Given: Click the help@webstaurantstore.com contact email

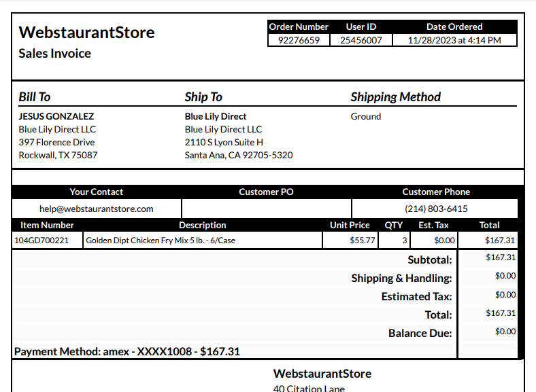Looking at the screenshot, I should (x=97, y=209).
